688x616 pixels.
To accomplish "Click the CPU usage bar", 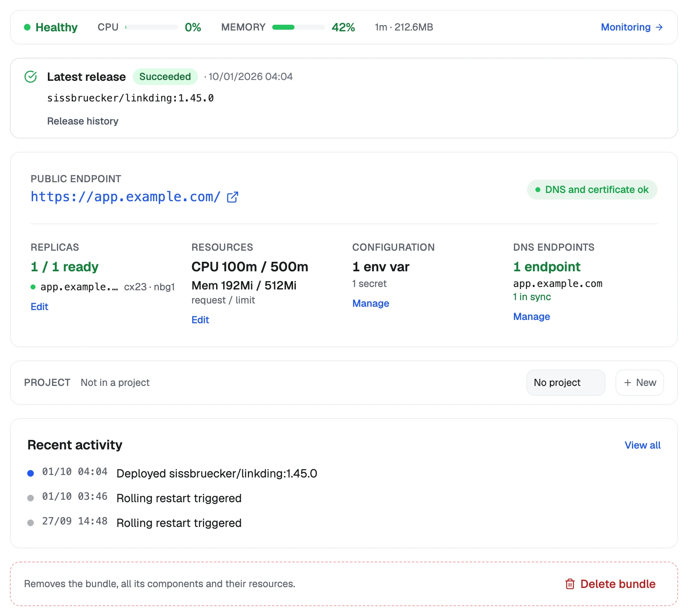I will click(152, 27).
